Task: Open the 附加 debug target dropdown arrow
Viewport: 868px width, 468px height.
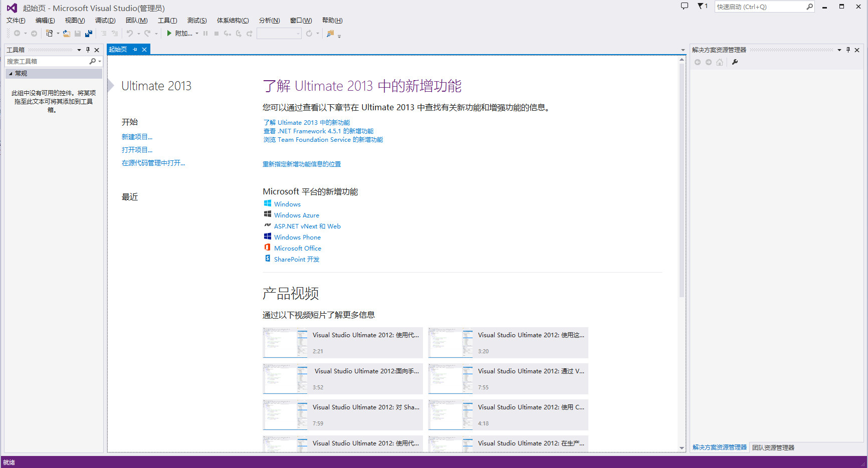Action: [197, 34]
